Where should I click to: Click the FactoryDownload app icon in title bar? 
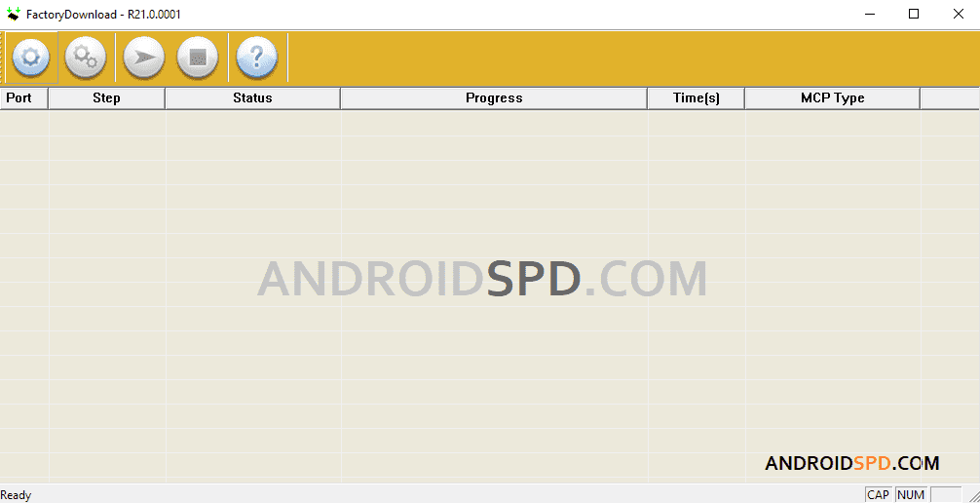pyautogui.click(x=13, y=14)
